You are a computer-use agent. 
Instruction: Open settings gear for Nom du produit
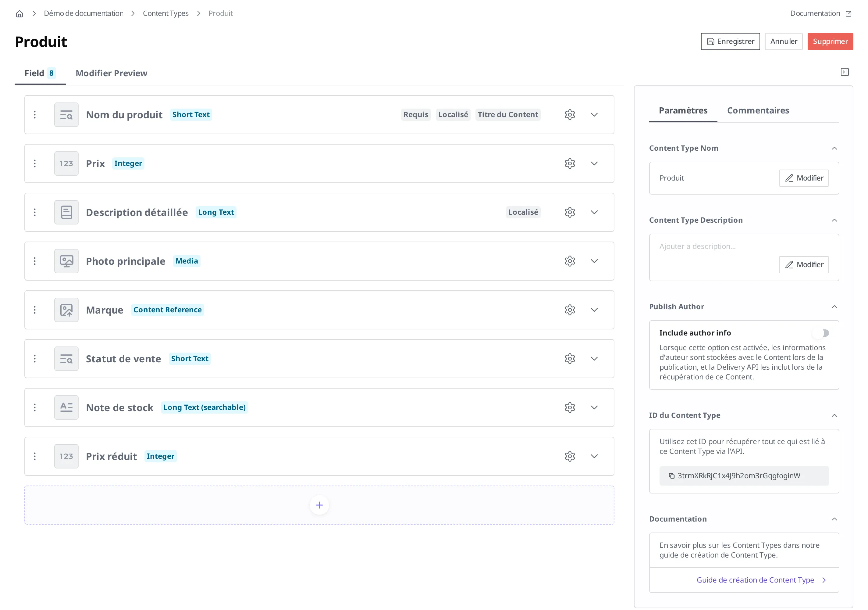click(x=570, y=115)
